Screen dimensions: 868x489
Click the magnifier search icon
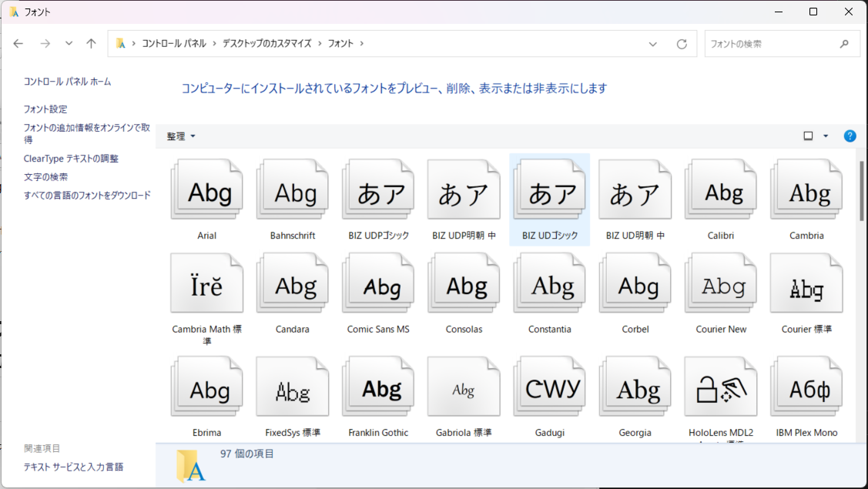844,44
